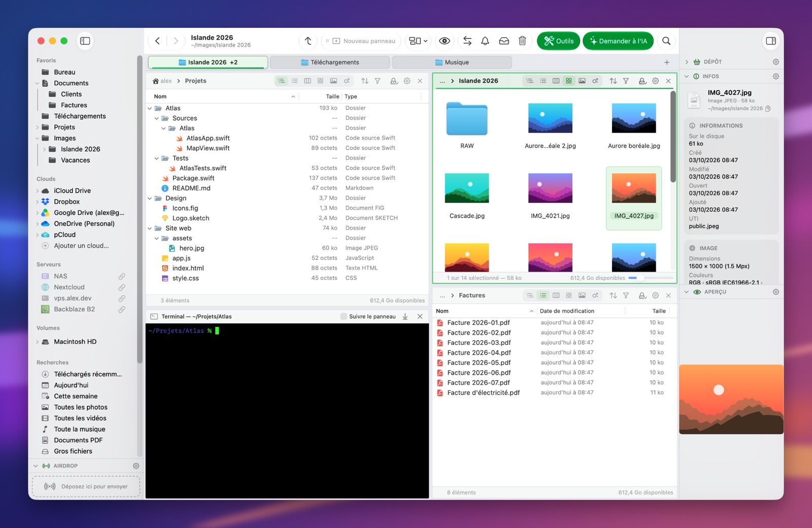Viewport: 812px width, 528px height.
Task: Toggle the left sidebar visibility icon
Action: pyautogui.click(x=85, y=41)
